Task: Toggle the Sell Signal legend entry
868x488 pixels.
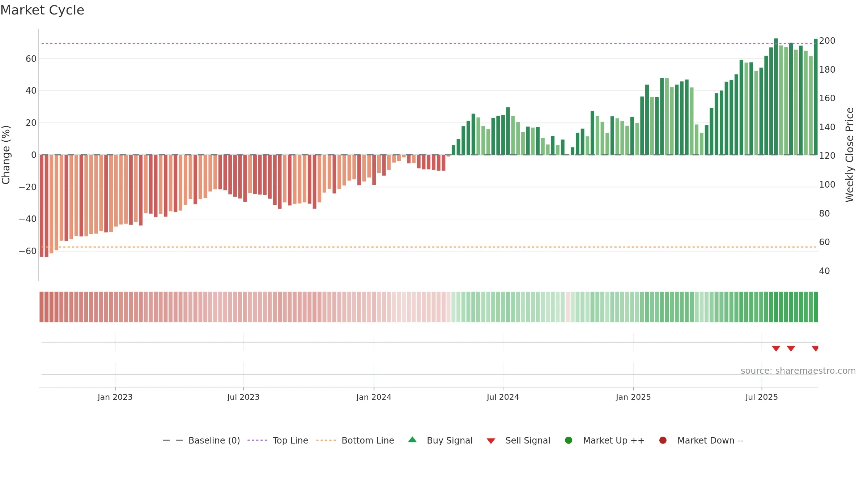Action: point(518,440)
